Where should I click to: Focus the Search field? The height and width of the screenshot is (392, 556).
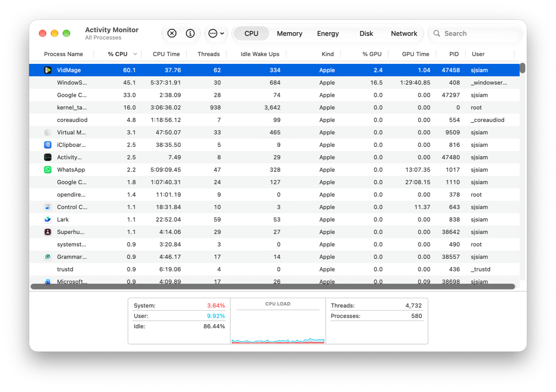point(475,33)
